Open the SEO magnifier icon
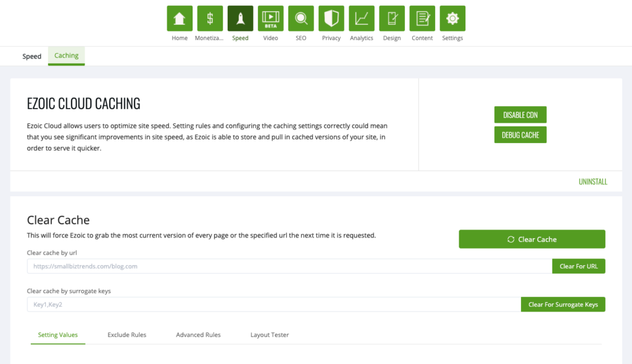The height and width of the screenshot is (364, 632). pyautogui.click(x=301, y=18)
